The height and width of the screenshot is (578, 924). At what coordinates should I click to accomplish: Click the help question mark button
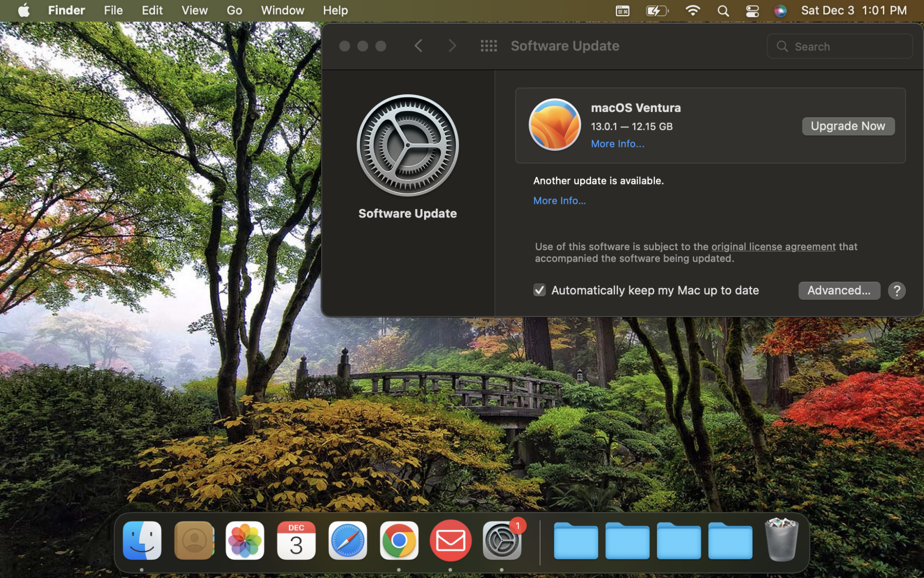(896, 290)
